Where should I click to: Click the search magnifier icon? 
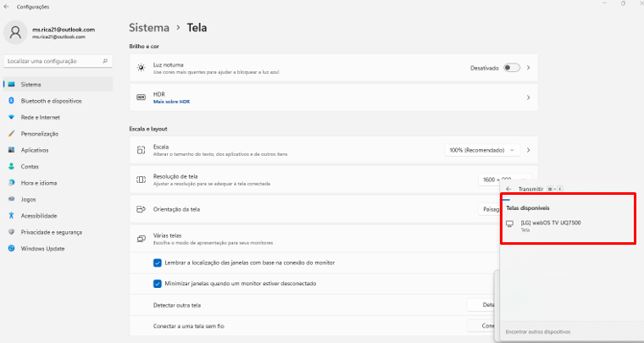[105, 61]
